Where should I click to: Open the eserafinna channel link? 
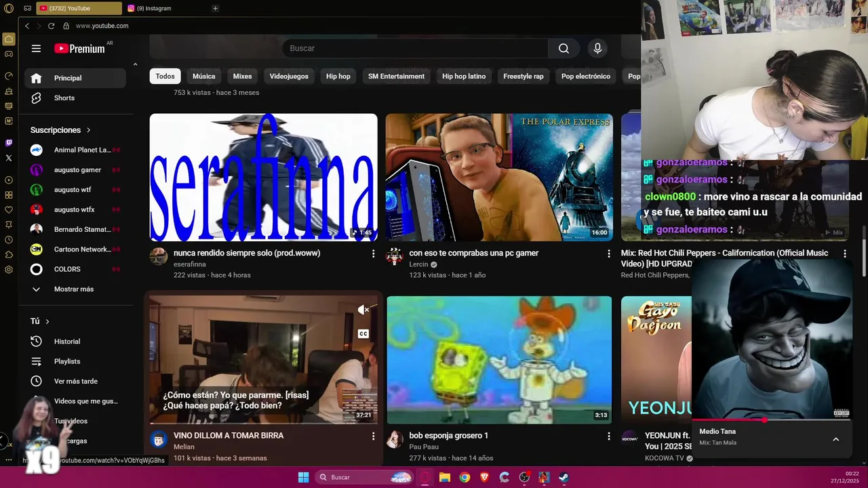(x=189, y=264)
